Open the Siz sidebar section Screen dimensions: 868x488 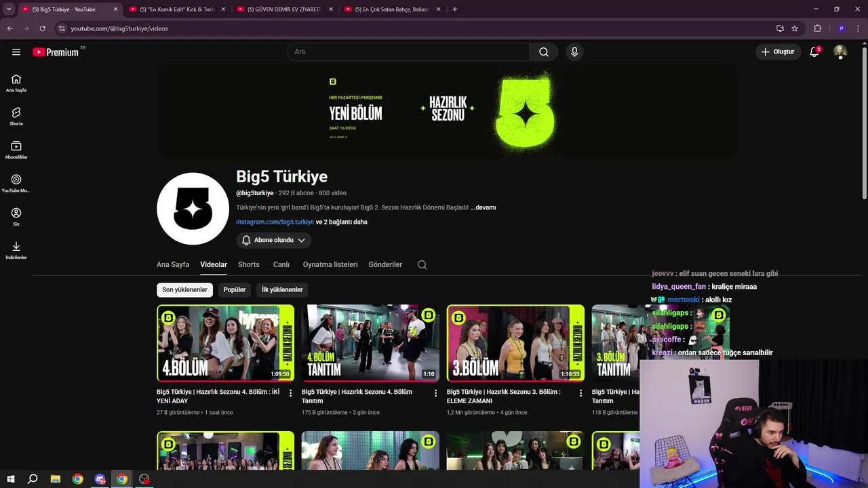[16, 217]
